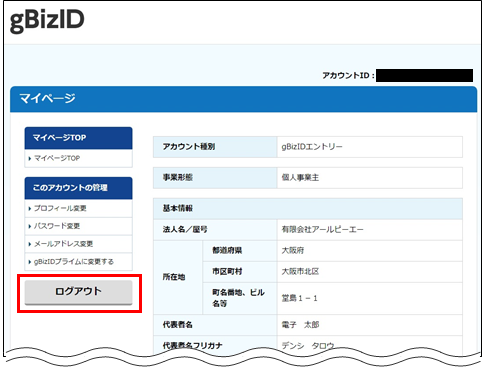Open メールアドレス変更 link

(63, 244)
